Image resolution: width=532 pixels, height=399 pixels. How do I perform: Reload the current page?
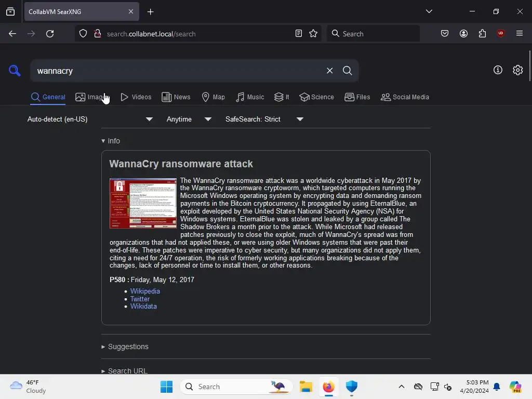(50, 34)
